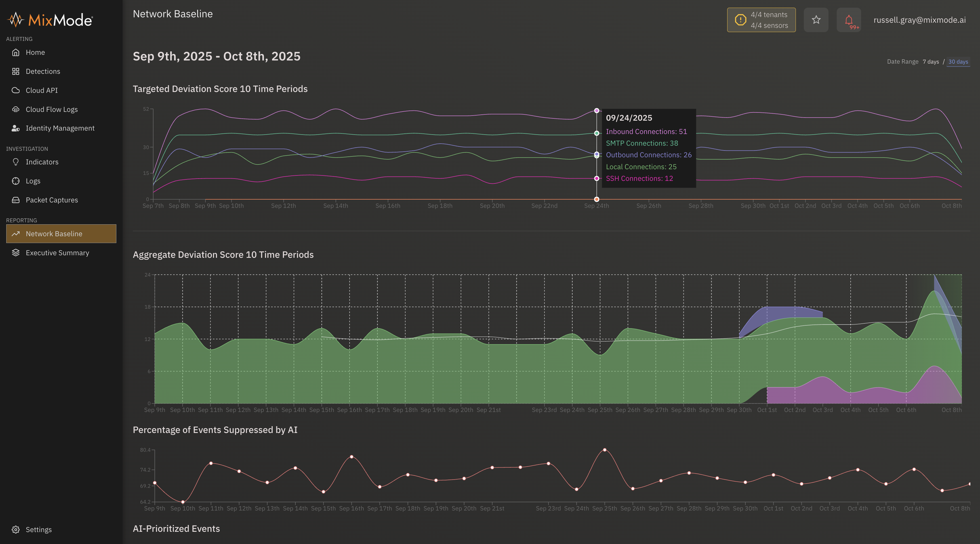Screen dimensions: 980x544
Task: Click the Executive Summary layers icon
Action: coord(16,253)
